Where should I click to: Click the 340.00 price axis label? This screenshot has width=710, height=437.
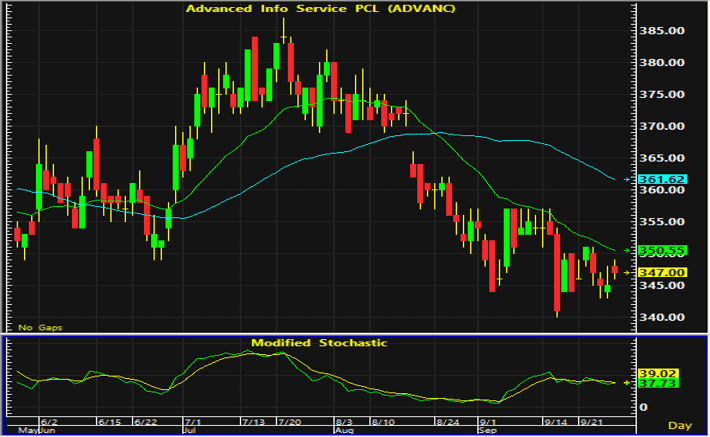pyautogui.click(x=662, y=317)
